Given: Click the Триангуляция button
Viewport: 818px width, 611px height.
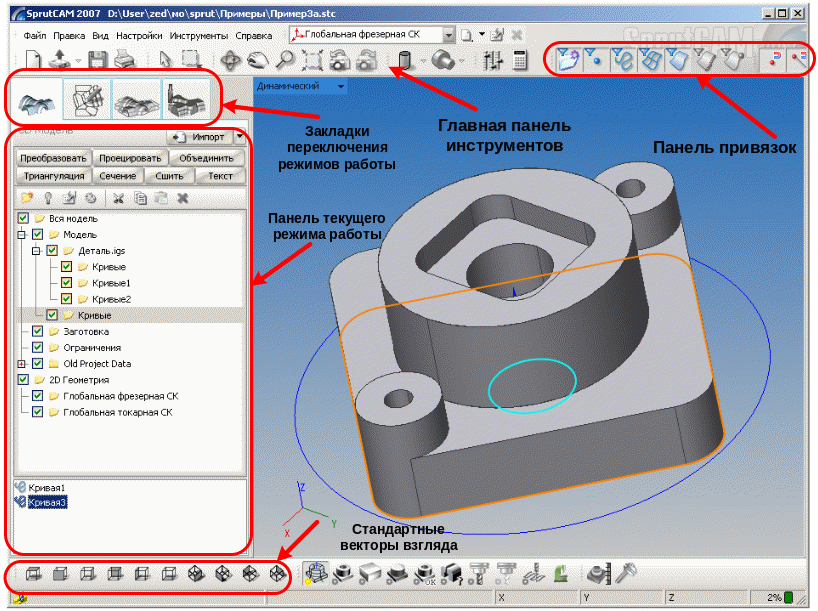Looking at the screenshot, I should [x=51, y=175].
